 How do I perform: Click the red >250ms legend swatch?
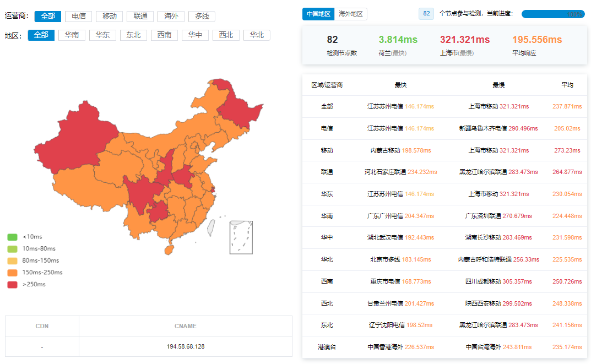click(x=12, y=285)
